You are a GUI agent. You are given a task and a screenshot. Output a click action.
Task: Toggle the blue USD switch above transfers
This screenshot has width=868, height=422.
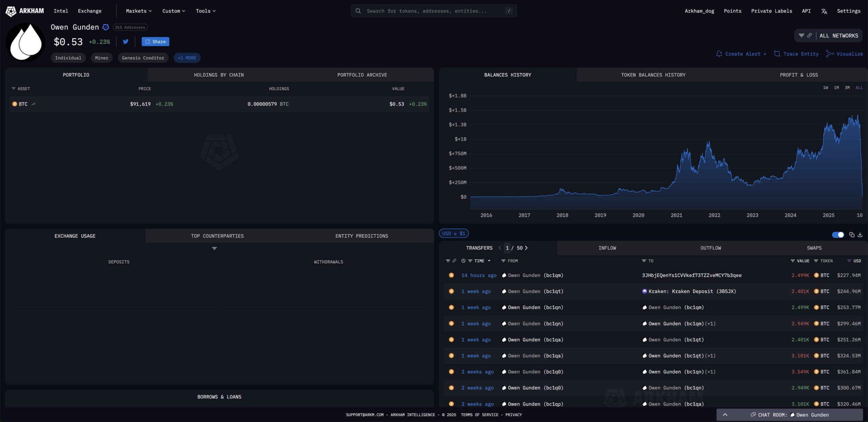[837, 234]
